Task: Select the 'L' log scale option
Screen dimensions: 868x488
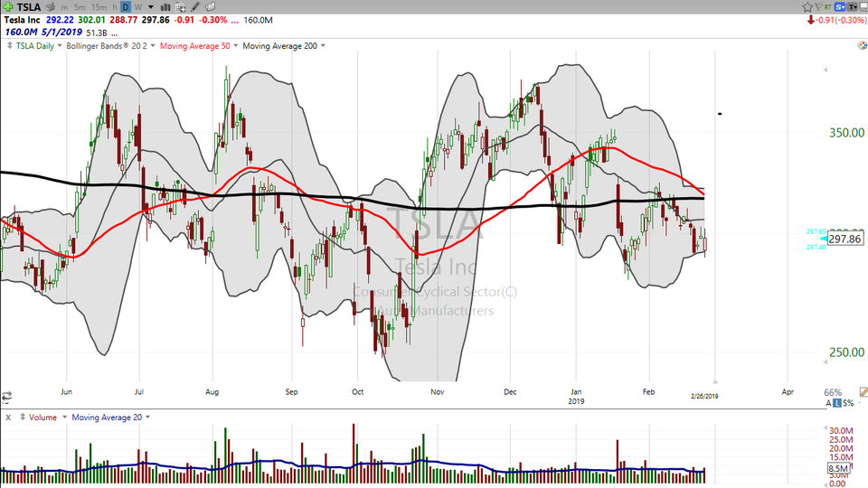Action: [837, 403]
